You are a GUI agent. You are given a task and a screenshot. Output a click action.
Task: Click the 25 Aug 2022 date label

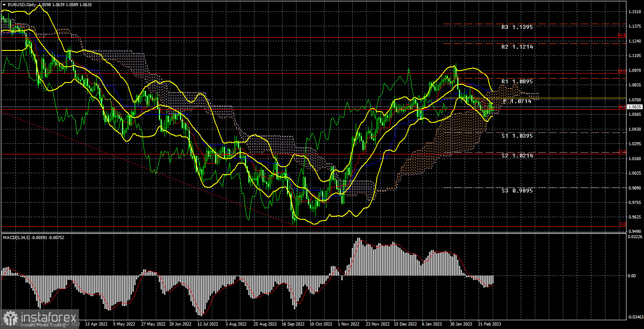click(265, 324)
